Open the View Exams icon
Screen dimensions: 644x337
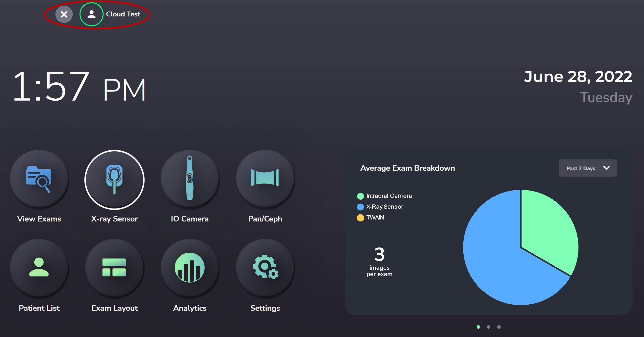(39, 179)
